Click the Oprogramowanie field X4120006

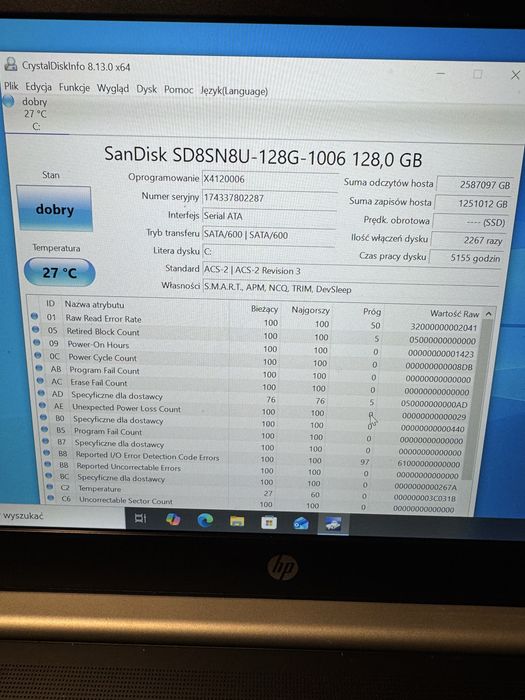pyautogui.click(x=270, y=179)
